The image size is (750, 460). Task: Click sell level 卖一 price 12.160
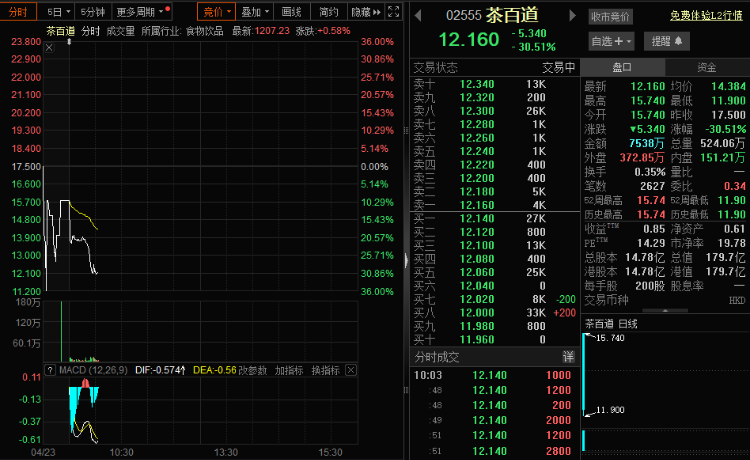[477, 205]
